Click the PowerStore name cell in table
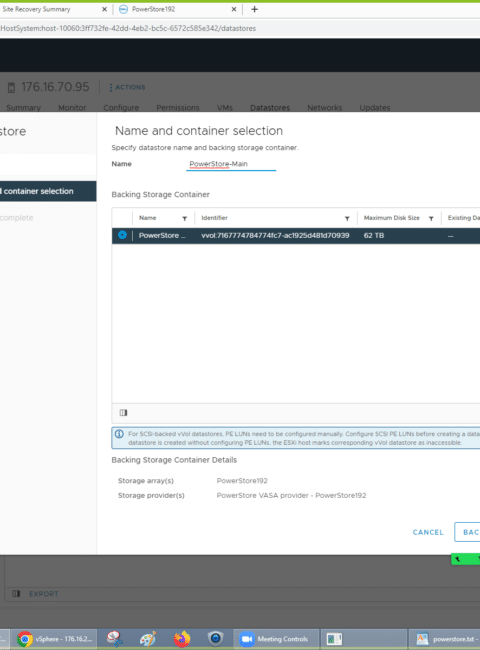 pyautogui.click(x=162, y=235)
